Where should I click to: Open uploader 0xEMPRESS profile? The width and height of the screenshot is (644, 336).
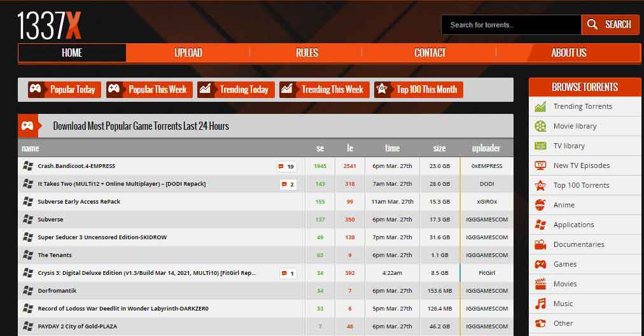[x=487, y=166]
